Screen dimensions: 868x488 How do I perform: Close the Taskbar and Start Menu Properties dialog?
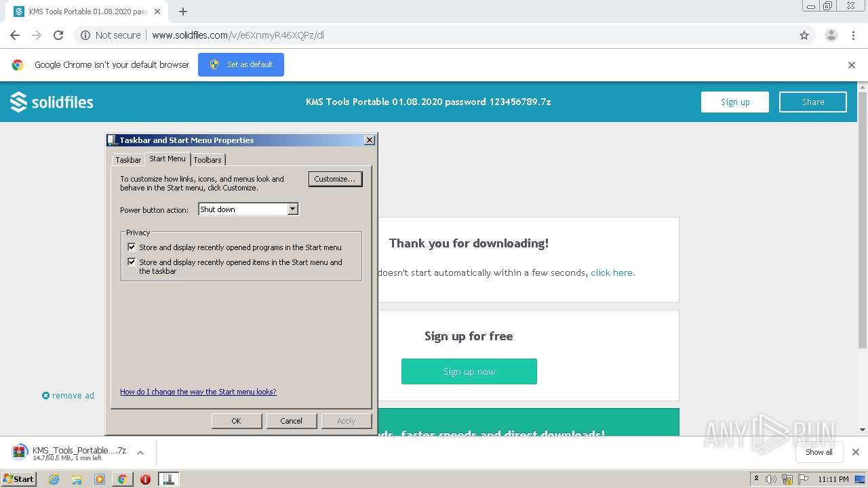[370, 140]
